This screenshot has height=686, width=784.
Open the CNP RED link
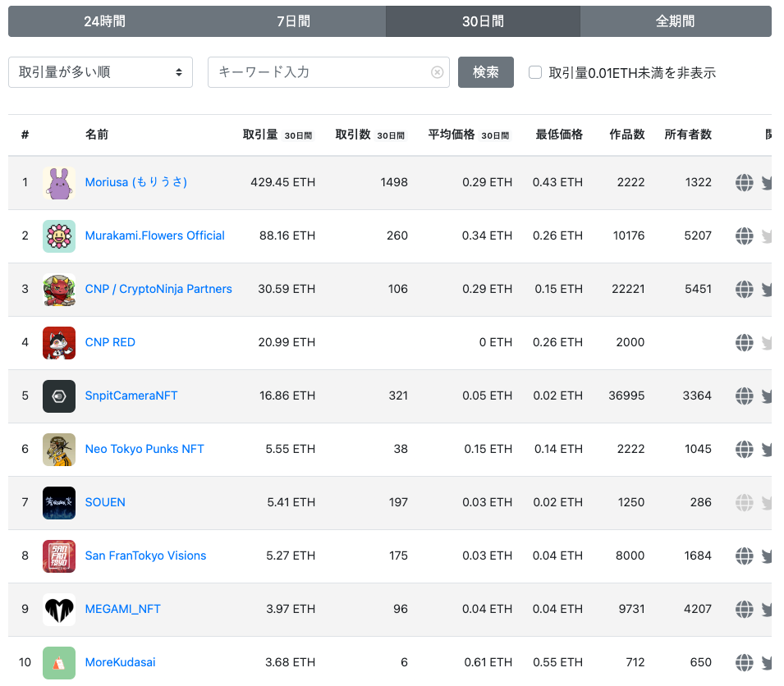(110, 343)
